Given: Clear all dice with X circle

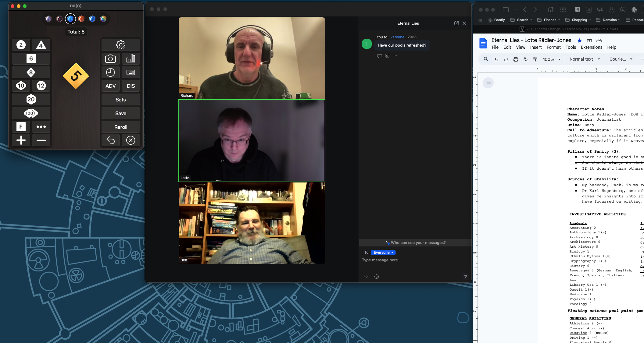Looking at the screenshot, I should 131,140.
